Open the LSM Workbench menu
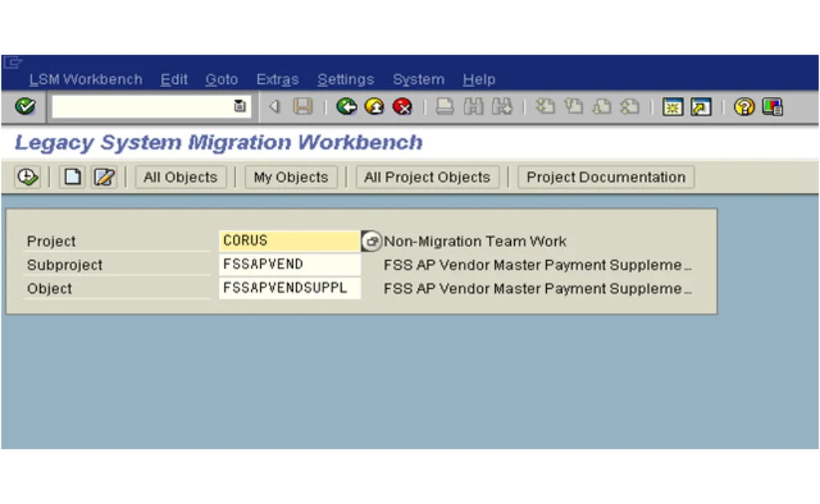 (86, 79)
